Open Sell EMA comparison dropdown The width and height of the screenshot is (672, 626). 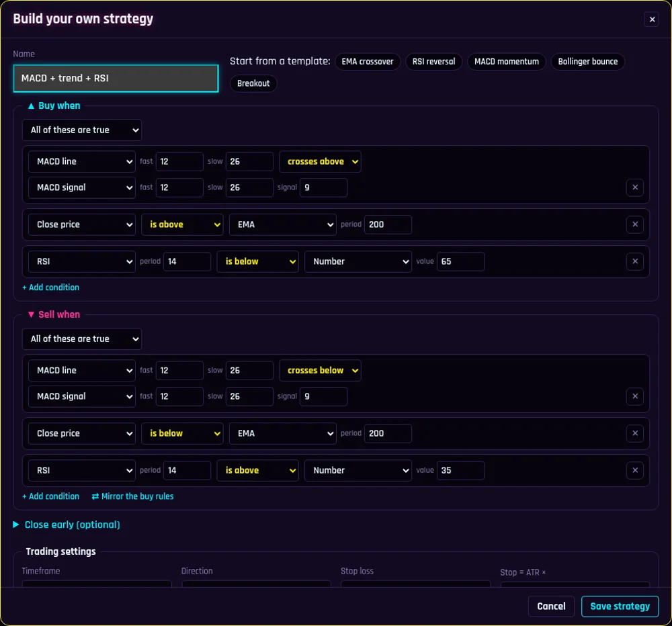point(283,433)
